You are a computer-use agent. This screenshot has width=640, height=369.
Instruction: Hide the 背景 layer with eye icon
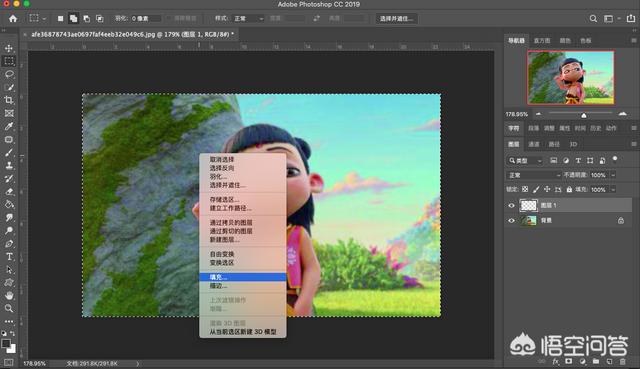tap(511, 220)
